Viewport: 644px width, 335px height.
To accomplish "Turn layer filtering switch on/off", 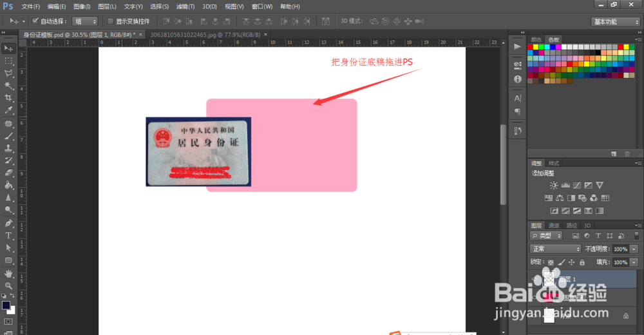I will click(636, 236).
